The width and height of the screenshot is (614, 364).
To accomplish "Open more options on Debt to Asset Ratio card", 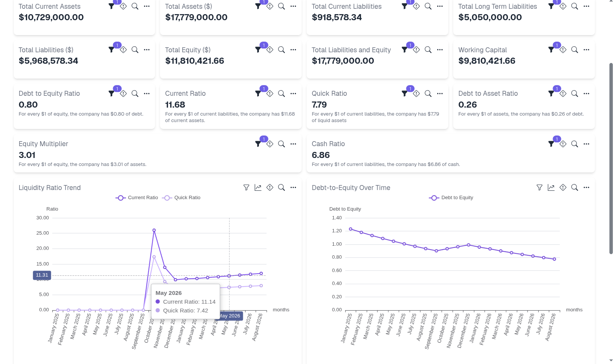I will 587,93.
